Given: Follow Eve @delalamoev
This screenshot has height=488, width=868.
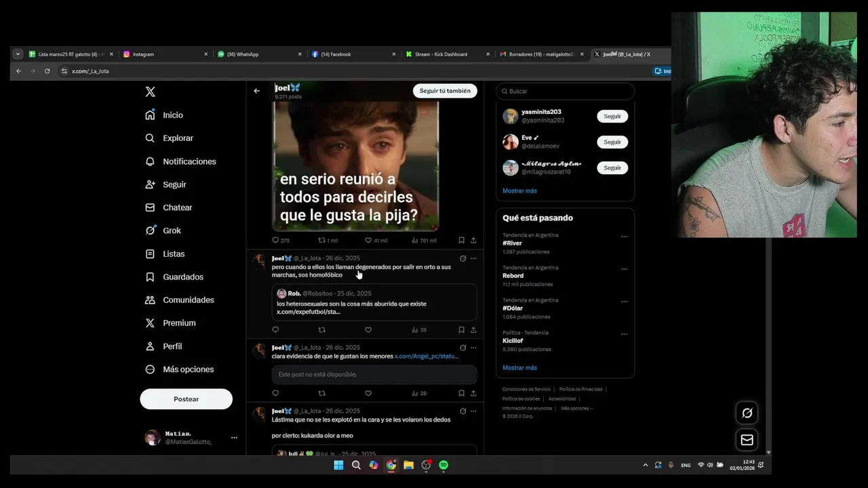Looking at the screenshot, I should 612,142.
